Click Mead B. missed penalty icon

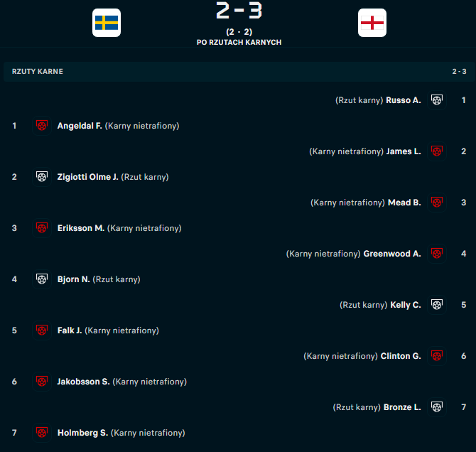[x=437, y=203]
